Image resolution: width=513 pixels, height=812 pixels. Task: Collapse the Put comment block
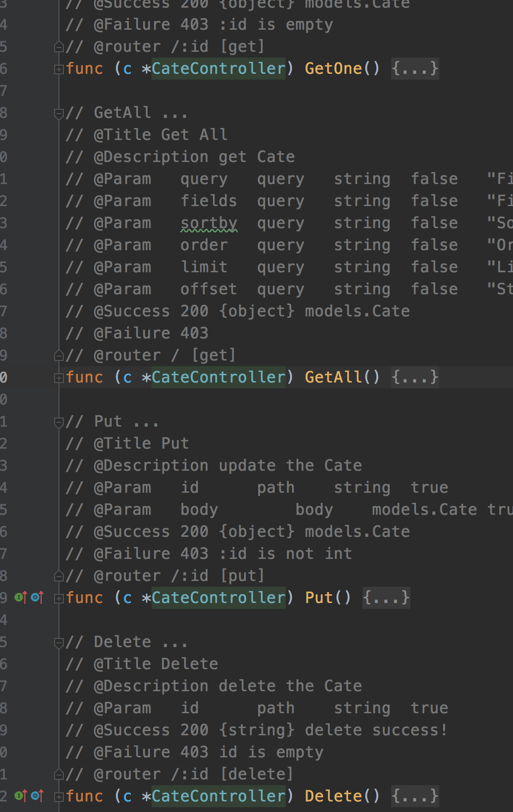[58, 422]
